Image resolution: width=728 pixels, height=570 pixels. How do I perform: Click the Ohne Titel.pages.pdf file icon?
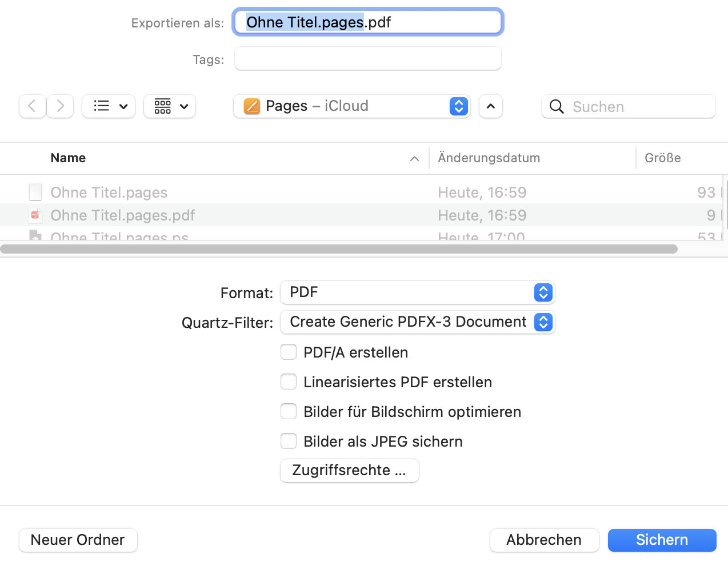click(35, 215)
